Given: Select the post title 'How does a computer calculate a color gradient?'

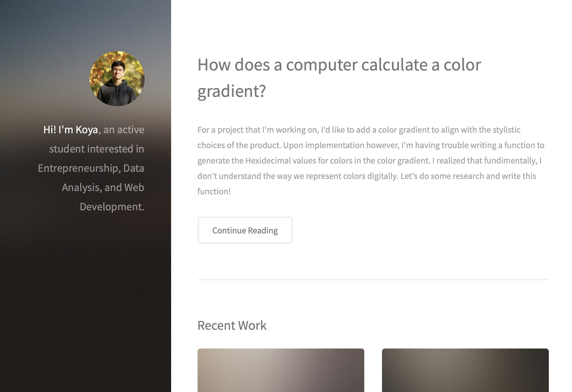Looking at the screenshot, I should (339, 65).
